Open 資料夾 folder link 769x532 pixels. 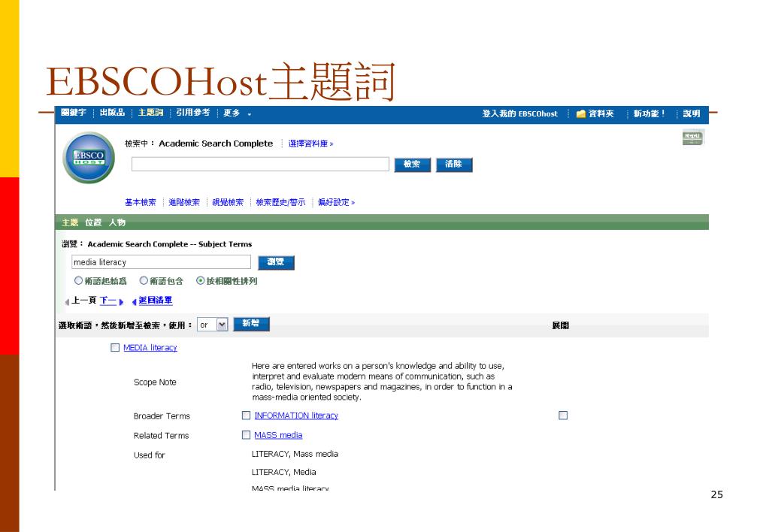[x=601, y=113]
